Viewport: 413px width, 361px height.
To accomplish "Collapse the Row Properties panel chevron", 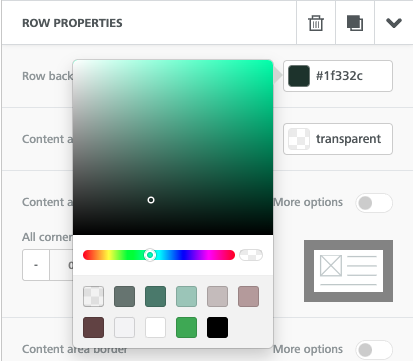I will [394, 23].
